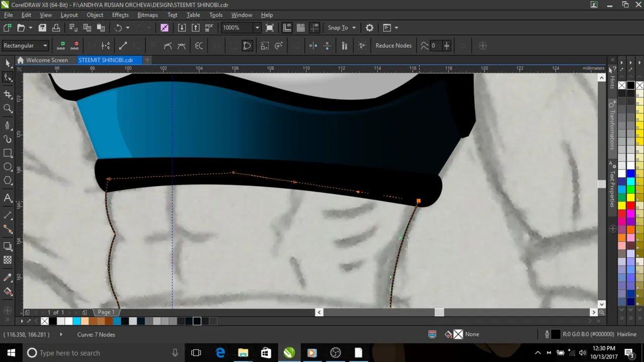Click the Reduce Nodes button
644x362 pixels.
(393, 46)
